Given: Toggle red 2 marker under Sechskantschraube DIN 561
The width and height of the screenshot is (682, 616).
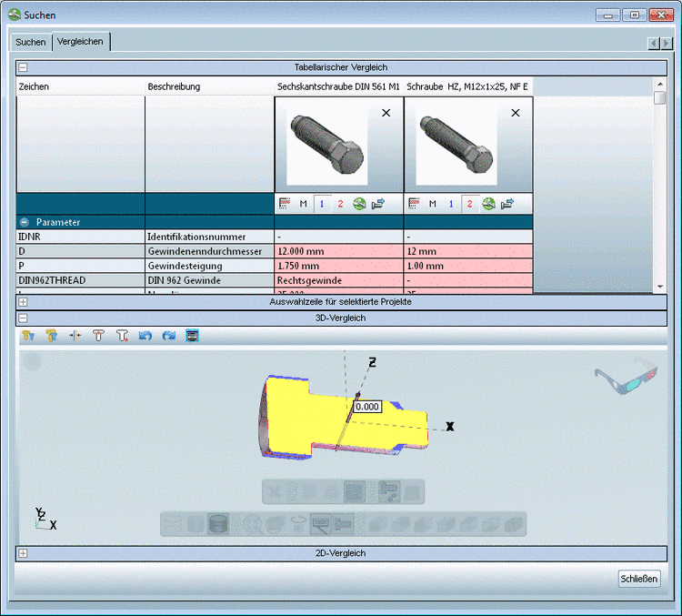Looking at the screenshot, I should click(340, 204).
